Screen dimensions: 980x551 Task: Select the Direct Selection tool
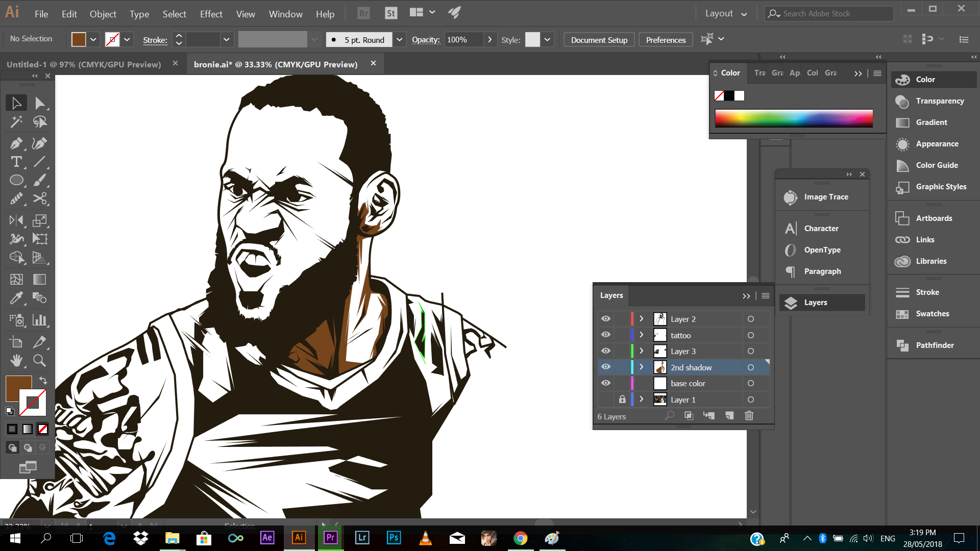point(40,103)
